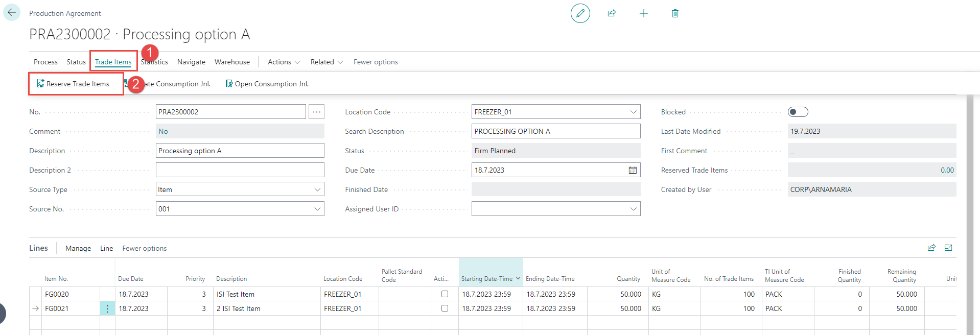This screenshot has height=335, width=980.
Task: Check the Active checkbox for FG0020
Action: coord(445,294)
